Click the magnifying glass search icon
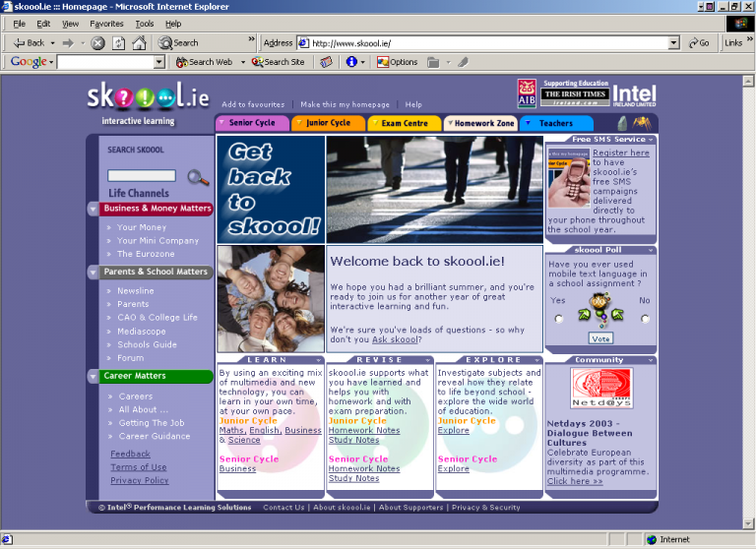 198,177
